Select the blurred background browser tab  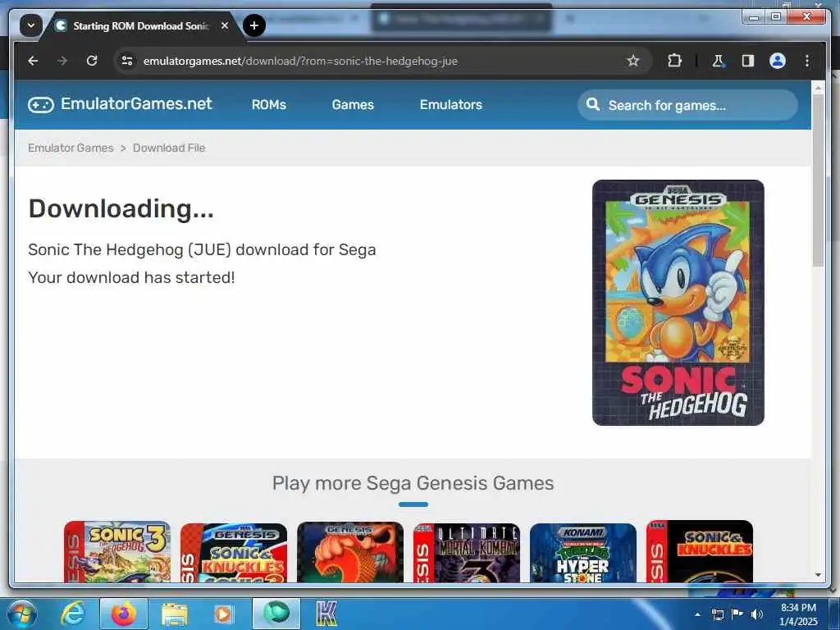point(461,20)
